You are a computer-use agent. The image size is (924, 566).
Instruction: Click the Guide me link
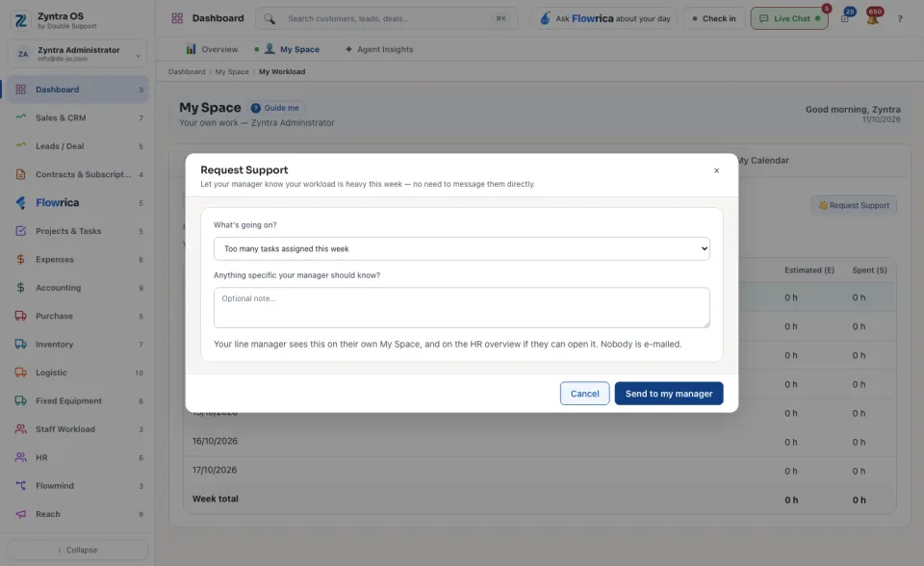(275, 108)
